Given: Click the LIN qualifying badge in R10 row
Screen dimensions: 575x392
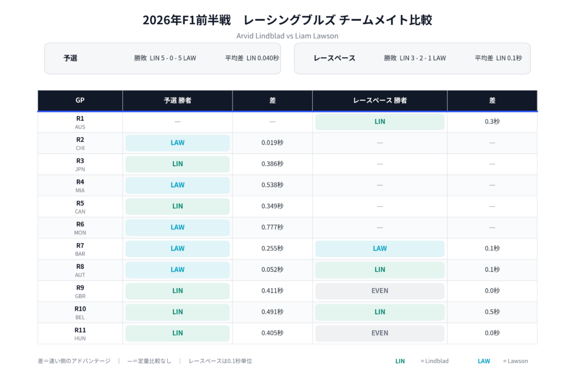Looking at the screenshot, I should (x=177, y=312).
